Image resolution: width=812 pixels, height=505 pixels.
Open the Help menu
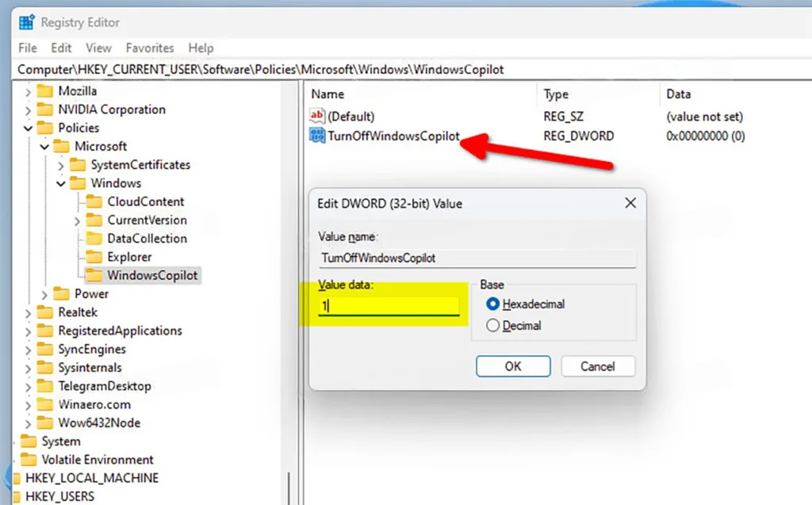(201, 48)
